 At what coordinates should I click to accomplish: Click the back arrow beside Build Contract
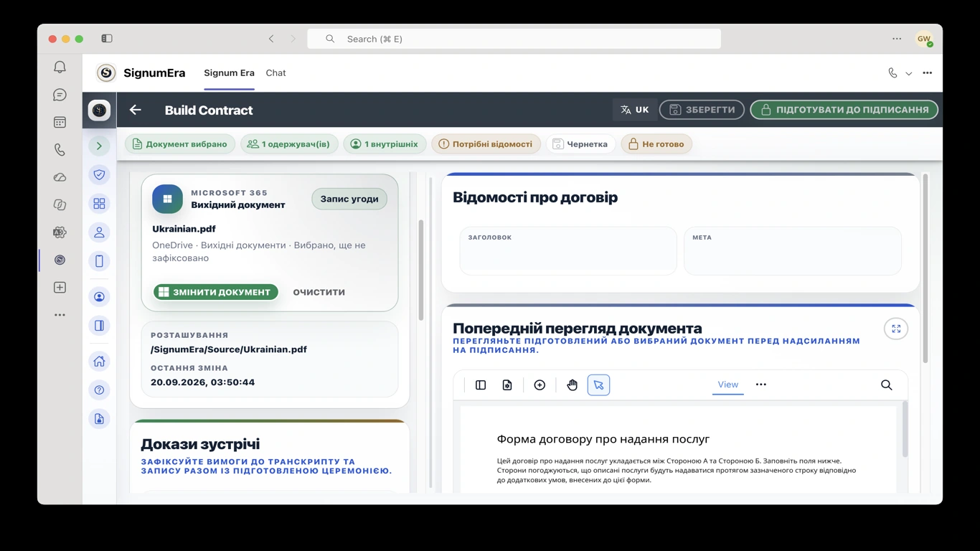(135, 110)
